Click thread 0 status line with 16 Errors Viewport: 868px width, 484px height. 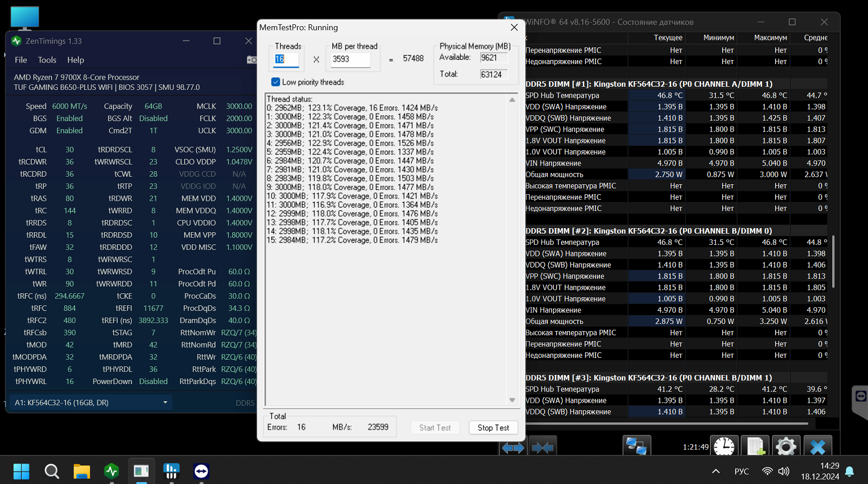[352, 108]
